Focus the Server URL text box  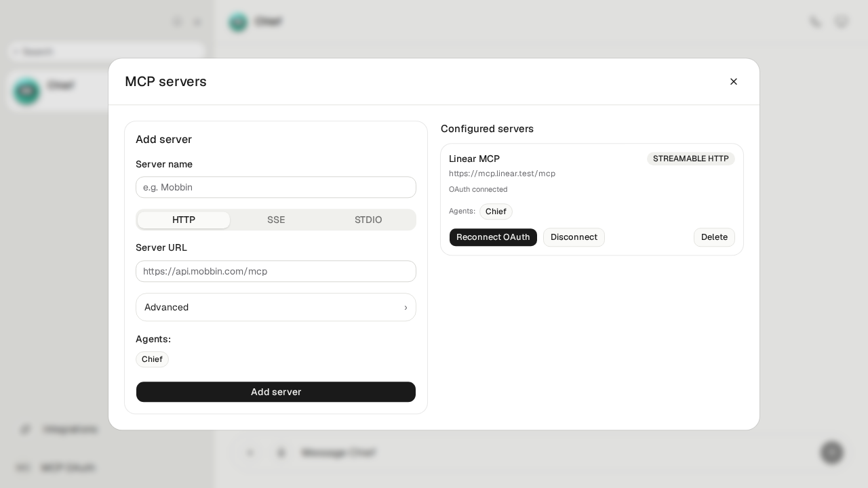276,271
